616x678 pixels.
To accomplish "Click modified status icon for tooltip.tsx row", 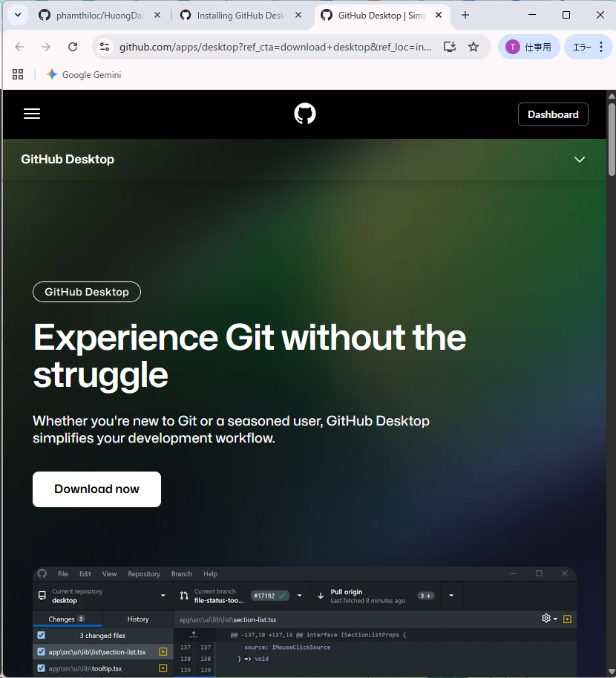I will click(163, 668).
